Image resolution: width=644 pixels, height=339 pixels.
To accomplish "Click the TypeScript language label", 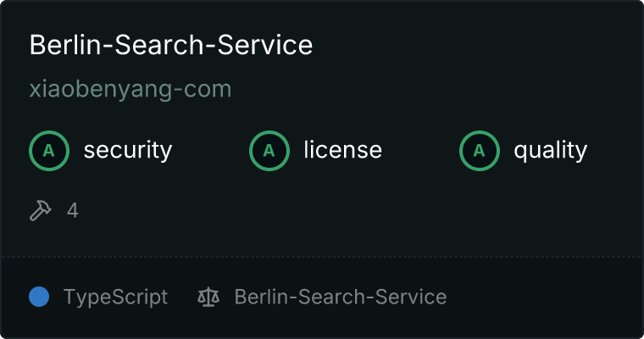I will tap(115, 297).
